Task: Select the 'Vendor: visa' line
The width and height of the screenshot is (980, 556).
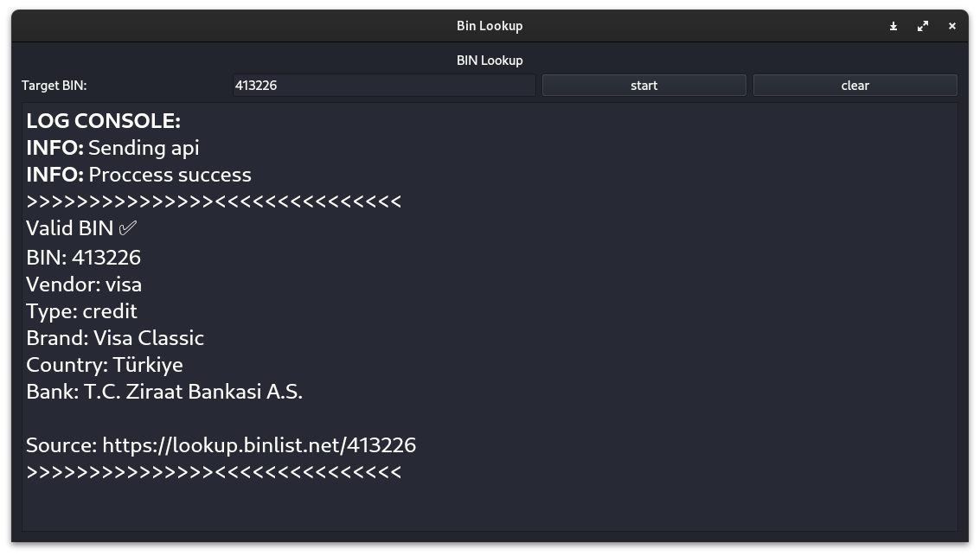Action: click(85, 284)
